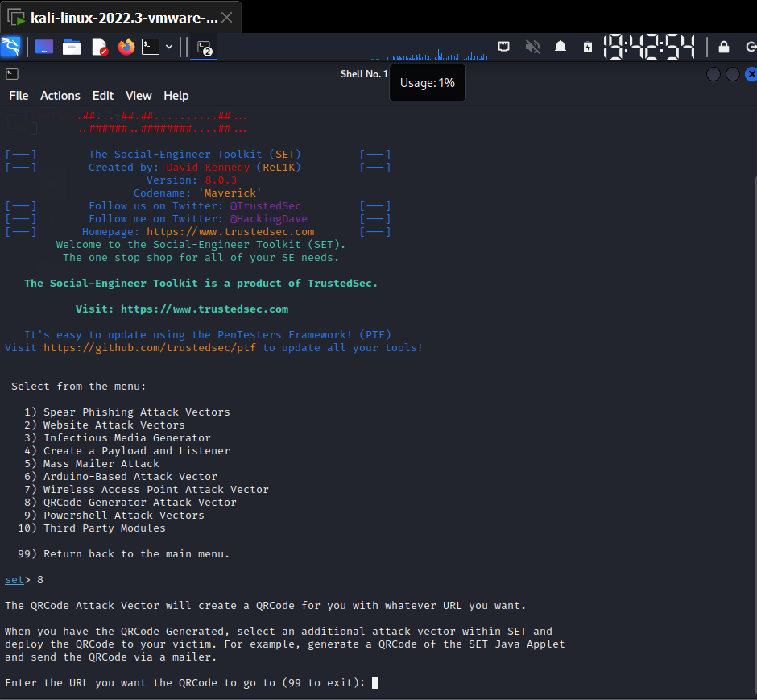
Task: Expand the terminal launcher dropdown arrow
Action: [x=169, y=48]
